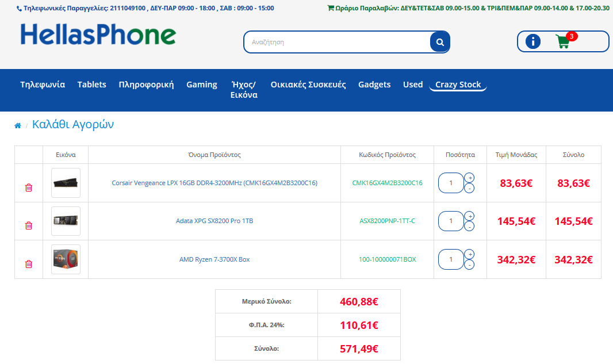The width and height of the screenshot is (613, 364).
Task: Click the phone icon beside Τηλεφωνικές Παραγγελίες
Action: tap(19, 9)
